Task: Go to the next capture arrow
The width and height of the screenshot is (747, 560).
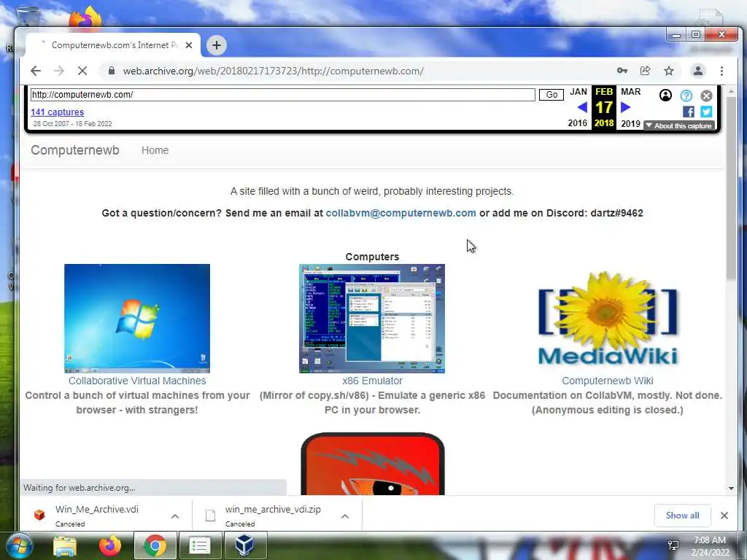Action: coord(625,107)
